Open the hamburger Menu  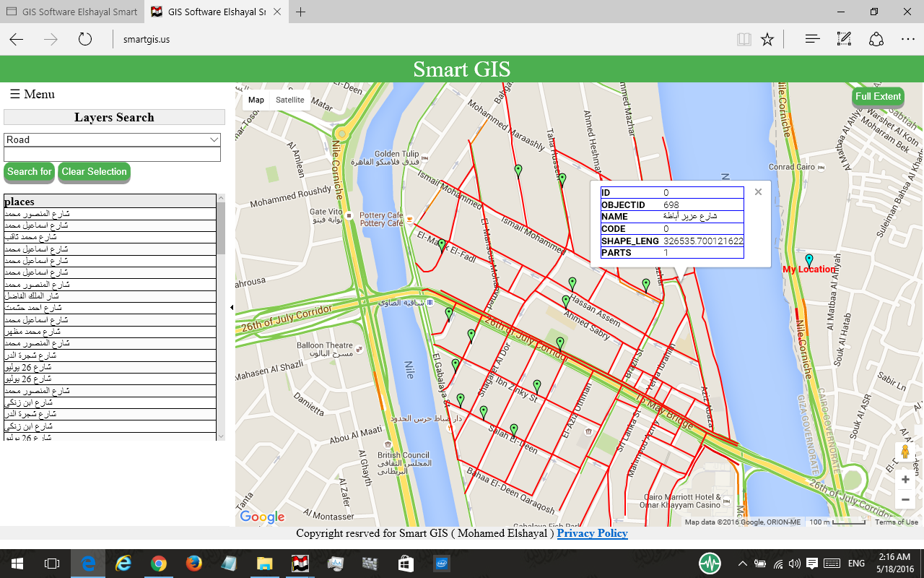tap(32, 94)
